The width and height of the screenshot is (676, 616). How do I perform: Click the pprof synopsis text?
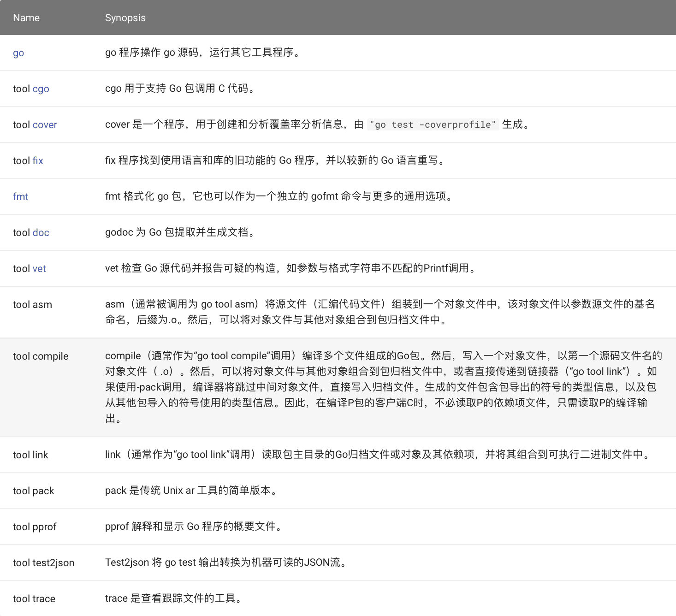[x=195, y=527]
